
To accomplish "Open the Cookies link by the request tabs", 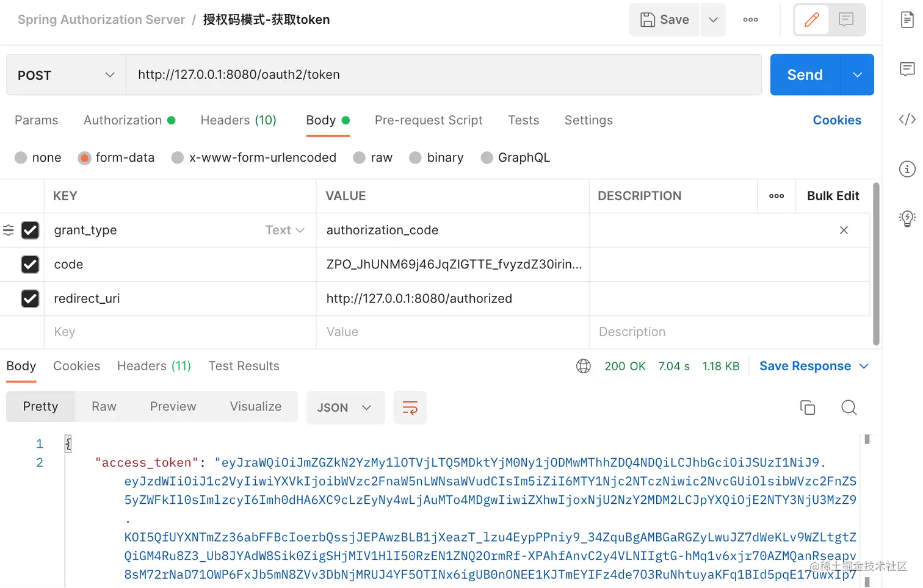I will 837,120.
